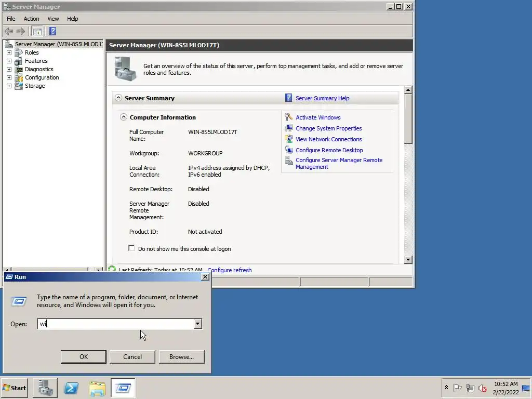Open the Help toolbar icon in Server Manager
The width and height of the screenshot is (532, 399).
click(52, 31)
